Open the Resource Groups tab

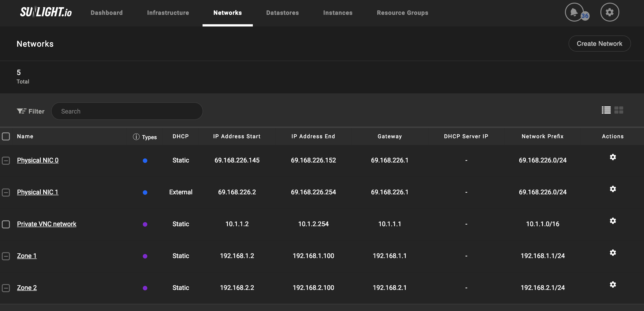point(402,13)
